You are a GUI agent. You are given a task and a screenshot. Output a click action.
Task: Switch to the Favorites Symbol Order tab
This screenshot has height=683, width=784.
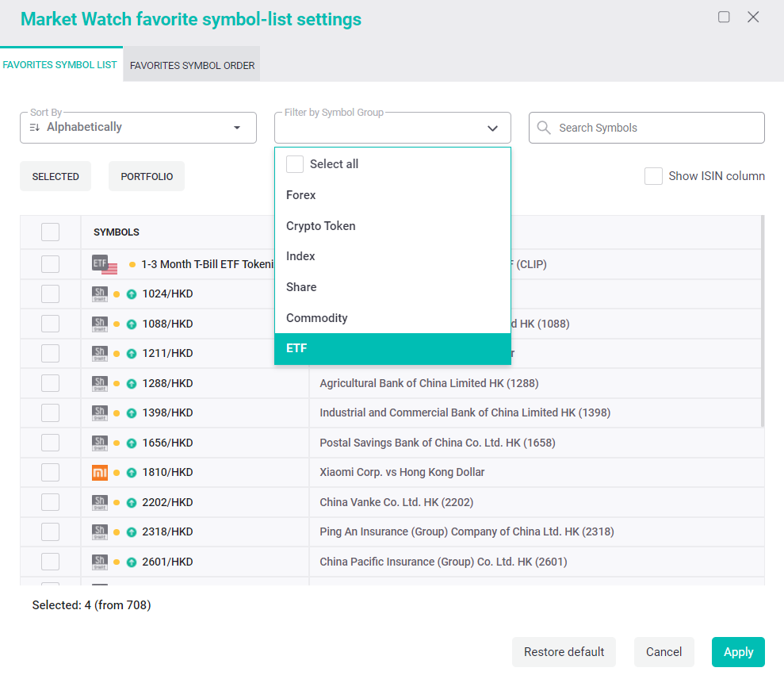(x=192, y=65)
